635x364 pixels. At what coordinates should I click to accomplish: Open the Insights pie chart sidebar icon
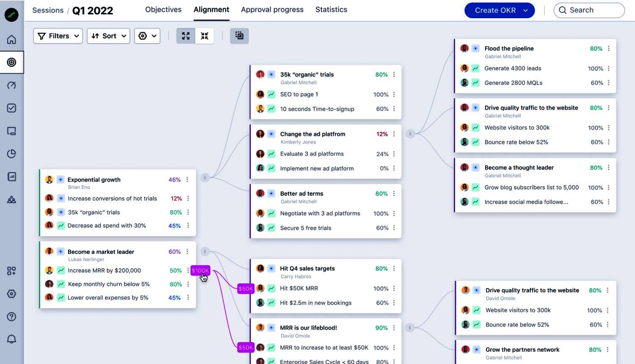click(x=11, y=154)
